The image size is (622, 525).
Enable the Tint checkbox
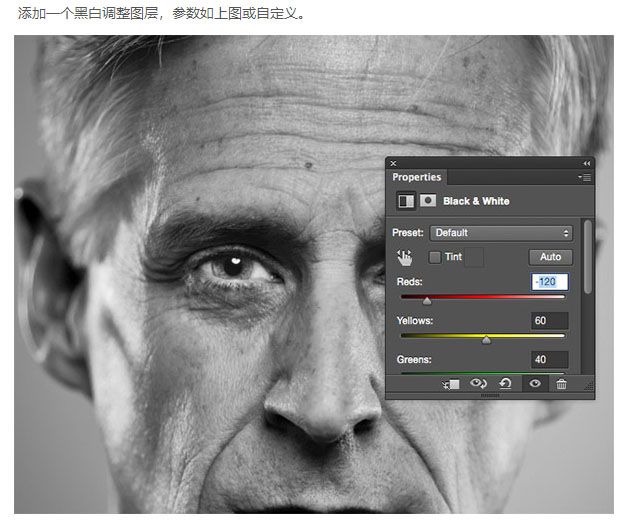(x=435, y=257)
